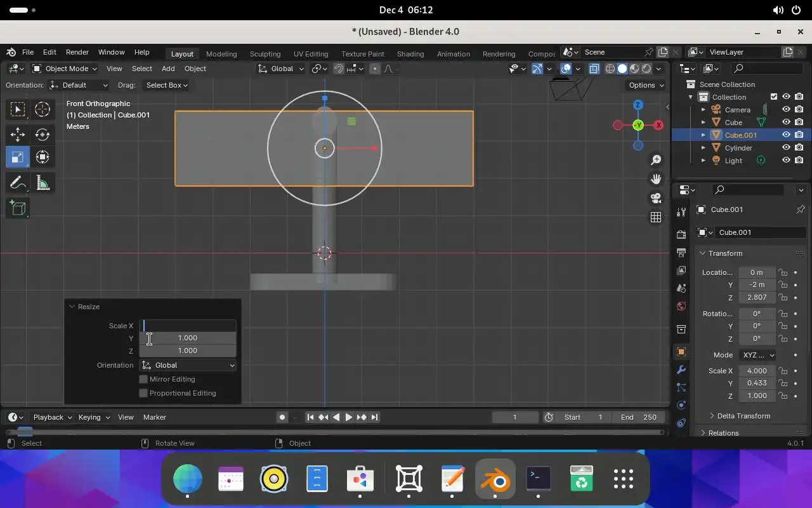Viewport: 812px width, 508px height.
Task: Activate the Rotate tool
Action: coord(43,134)
